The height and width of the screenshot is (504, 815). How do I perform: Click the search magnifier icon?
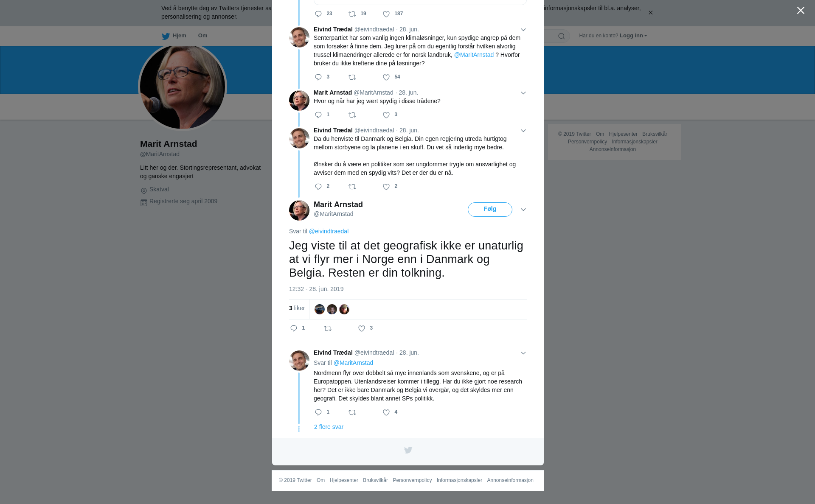pos(562,36)
